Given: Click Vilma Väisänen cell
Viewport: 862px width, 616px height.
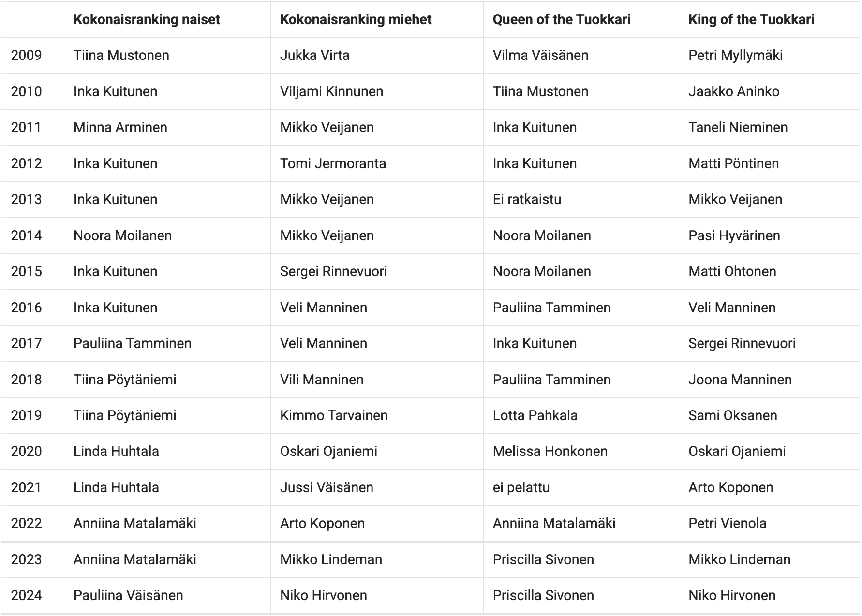Looking at the screenshot, I should point(540,55).
